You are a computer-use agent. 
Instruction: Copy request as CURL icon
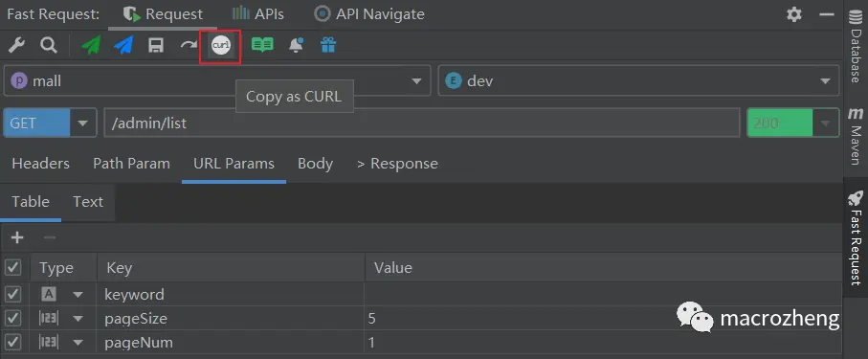(221, 45)
